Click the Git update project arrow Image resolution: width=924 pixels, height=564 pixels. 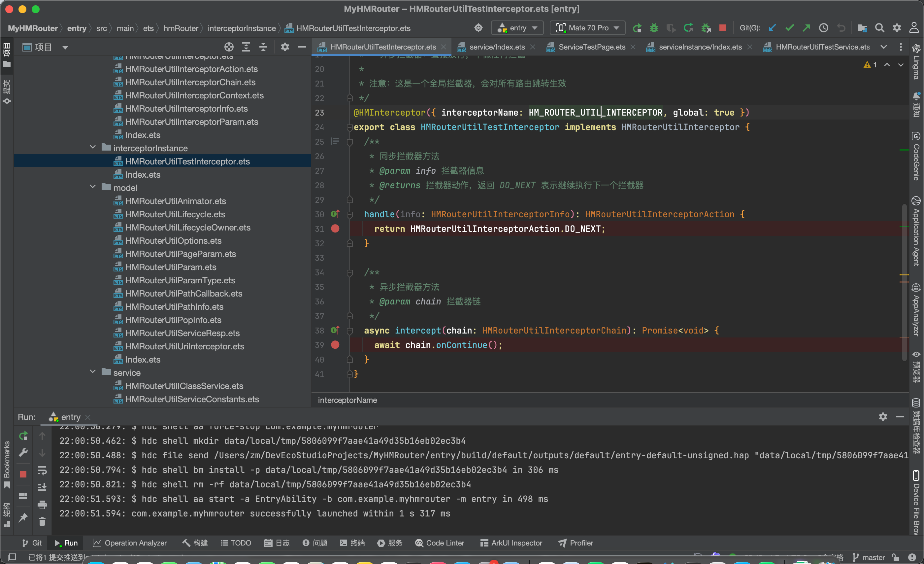(x=772, y=28)
